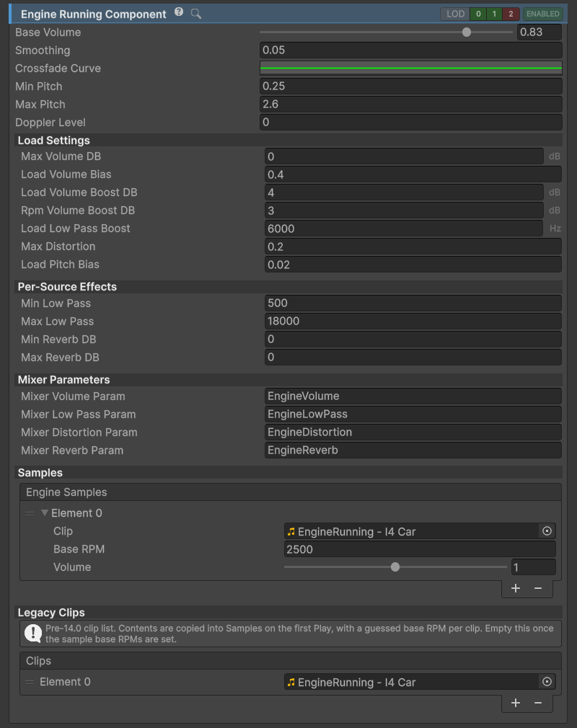Toggle the ENABLED component button
577x728 pixels.
pos(542,14)
